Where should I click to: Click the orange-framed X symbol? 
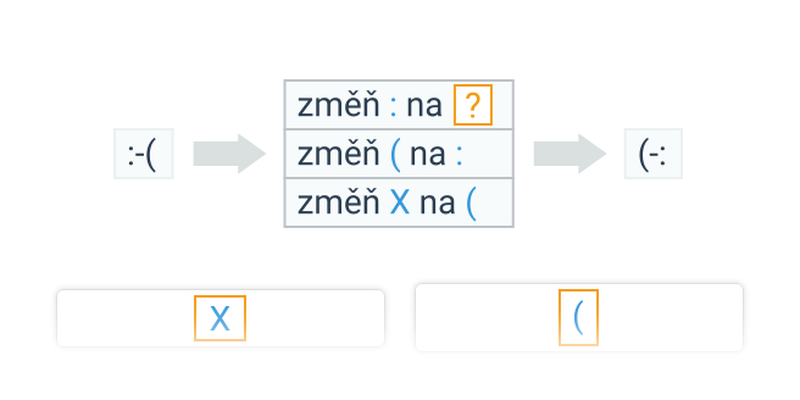click(x=220, y=318)
